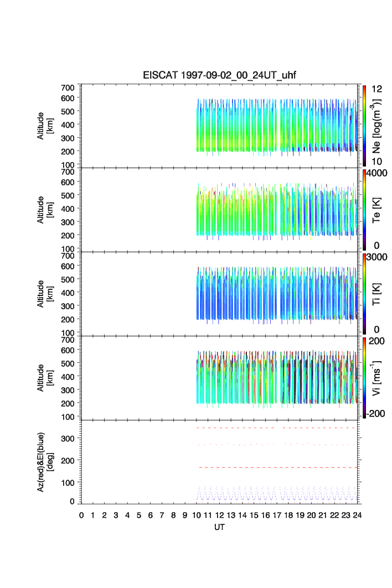This screenshot has height=588, width=392.
Task: Click the Altitude [km] label of Ti panel
Action: coord(45,294)
